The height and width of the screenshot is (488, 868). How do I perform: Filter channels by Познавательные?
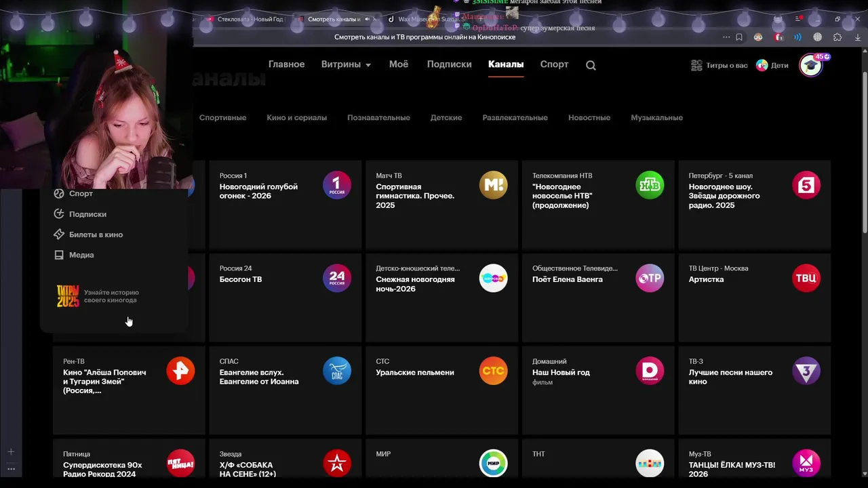pos(378,118)
